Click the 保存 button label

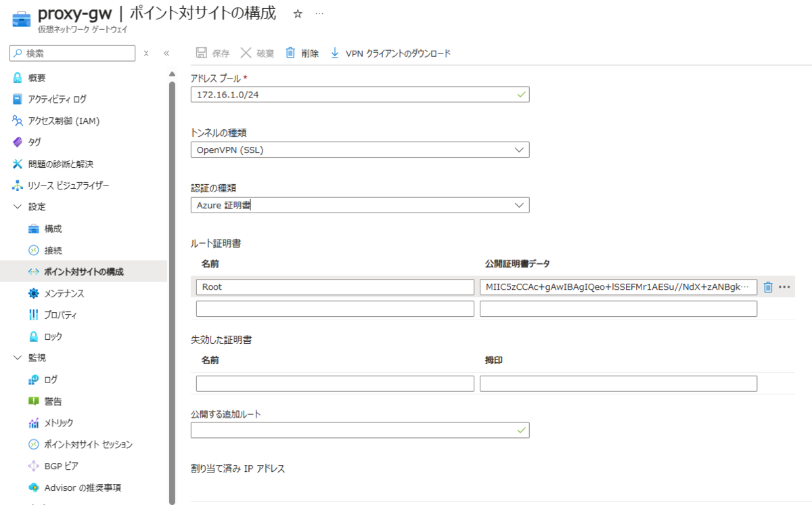click(221, 53)
